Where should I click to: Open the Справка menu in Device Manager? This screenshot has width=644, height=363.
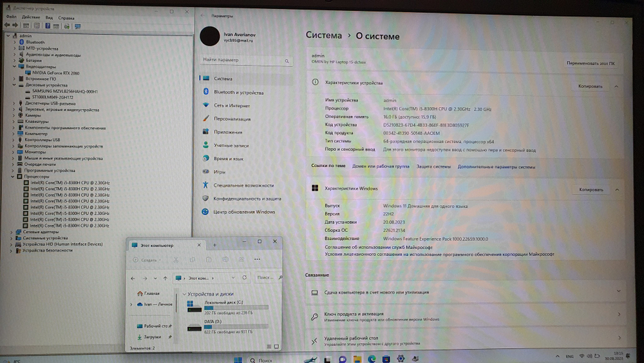66,18
